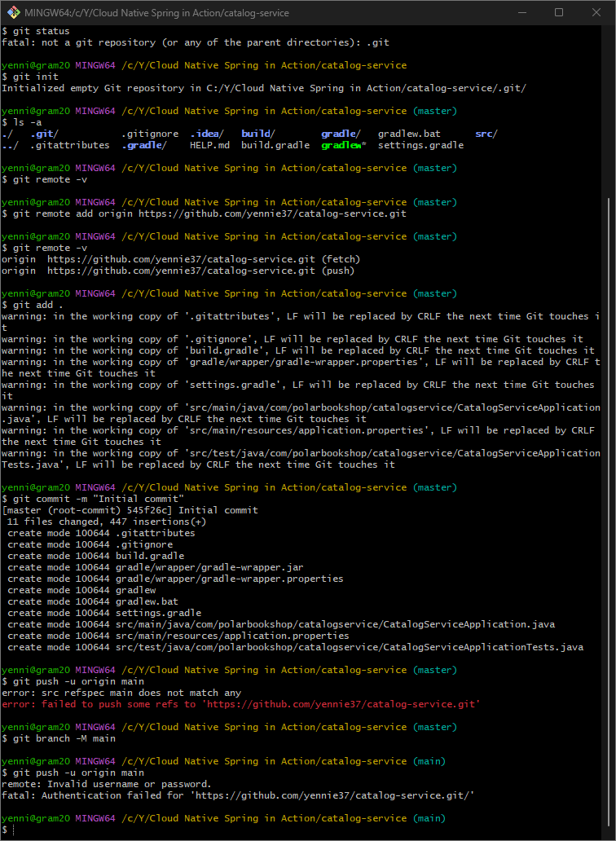This screenshot has height=841, width=616.
Task: Click the 'src/' directory in the ls output
Action: point(486,134)
